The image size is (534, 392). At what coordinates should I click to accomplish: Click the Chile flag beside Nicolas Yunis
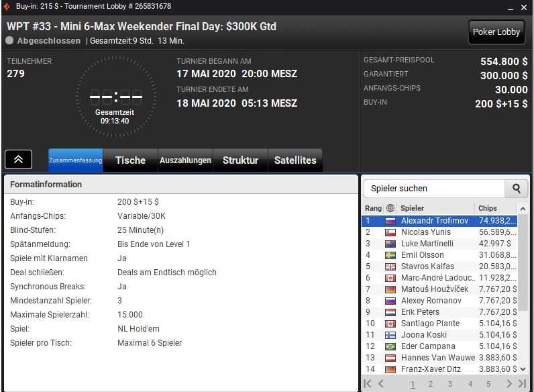[x=390, y=232]
